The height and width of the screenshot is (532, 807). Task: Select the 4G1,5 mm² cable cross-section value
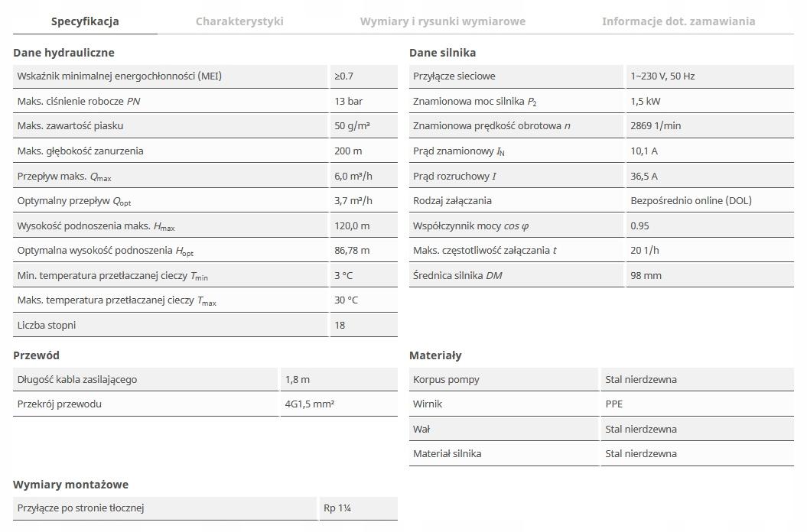(310, 404)
